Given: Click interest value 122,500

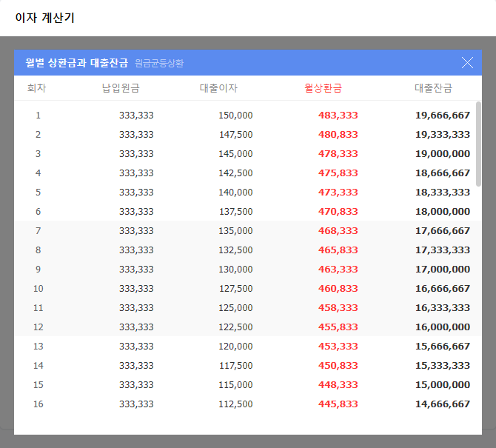Looking at the screenshot, I should tap(235, 327).
